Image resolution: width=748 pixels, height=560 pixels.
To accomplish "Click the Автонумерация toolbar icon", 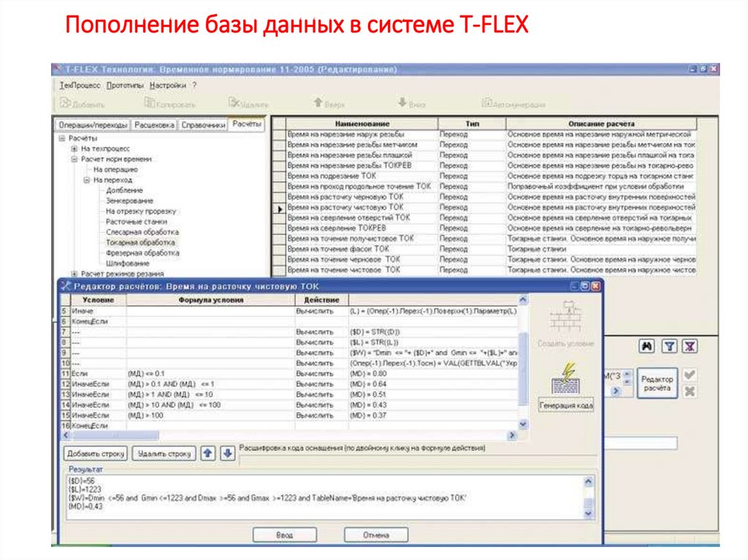I will pos(486,103).
